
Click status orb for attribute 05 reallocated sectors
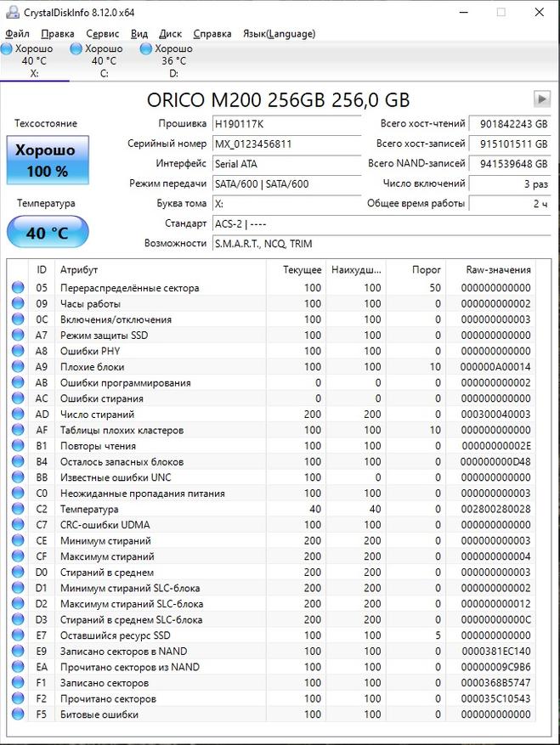point(18,288)
